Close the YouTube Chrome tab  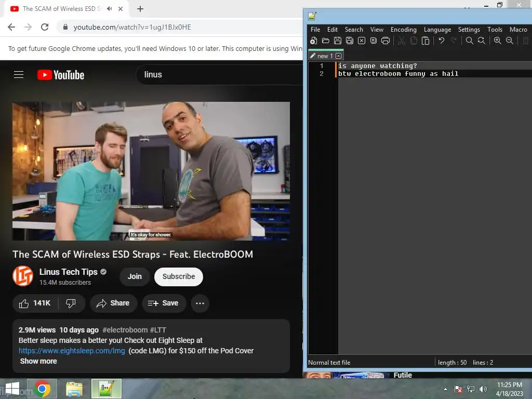pyautogui.click(x=121, y=9)
